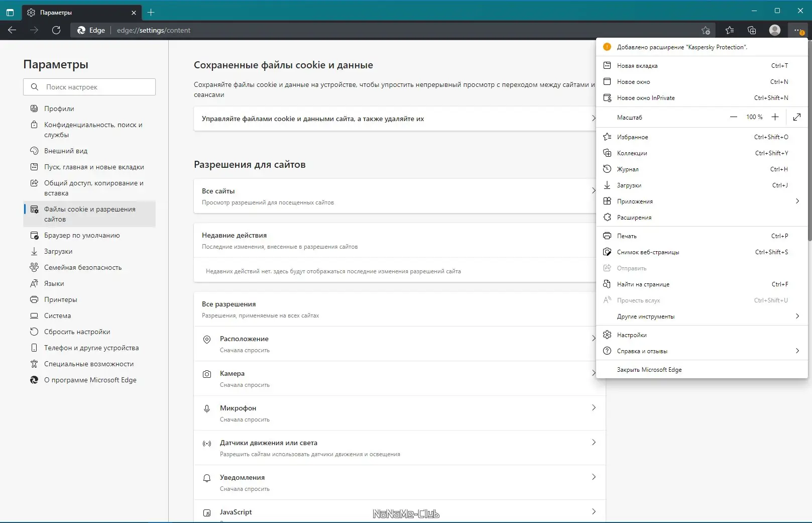Image resolution: width=812 pixels, height=523 pixels.
Task: Open О программе Microsoft Edge
Action: click(89, 380)
